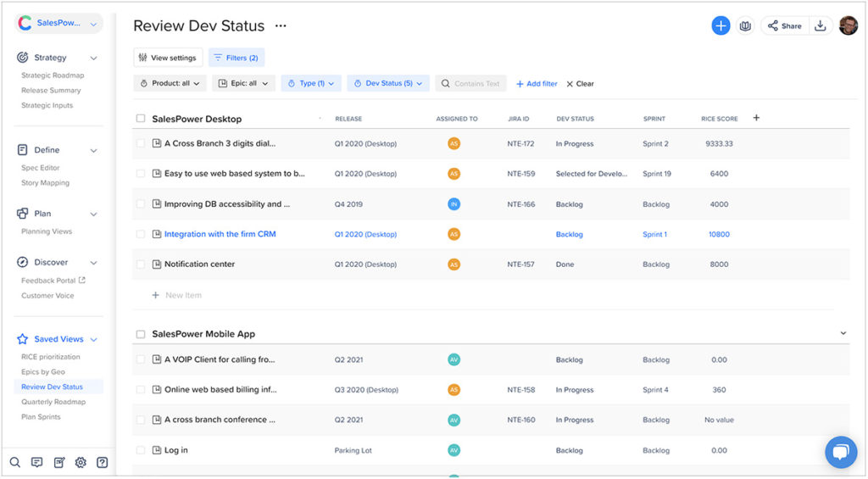The height and width of the screenshot is (479, 868).
Task: Open the live chat bubble widget
Action: point(840,452)
